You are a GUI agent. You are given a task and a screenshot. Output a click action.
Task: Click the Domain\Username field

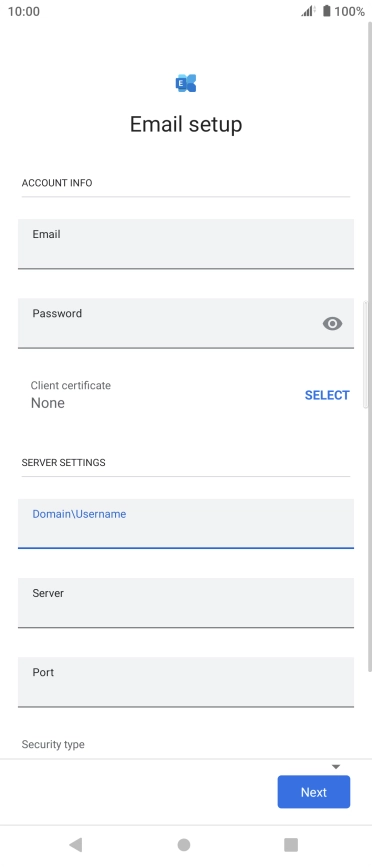(186, 524)
